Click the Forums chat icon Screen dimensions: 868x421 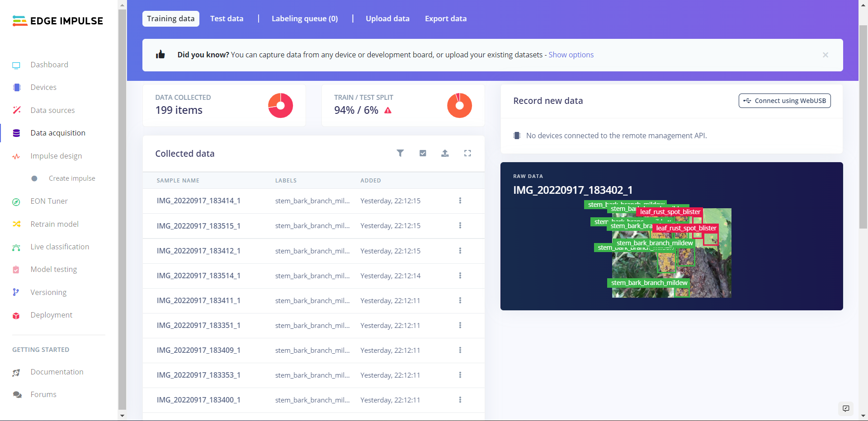pyautogui.click(x=17, y=395)
